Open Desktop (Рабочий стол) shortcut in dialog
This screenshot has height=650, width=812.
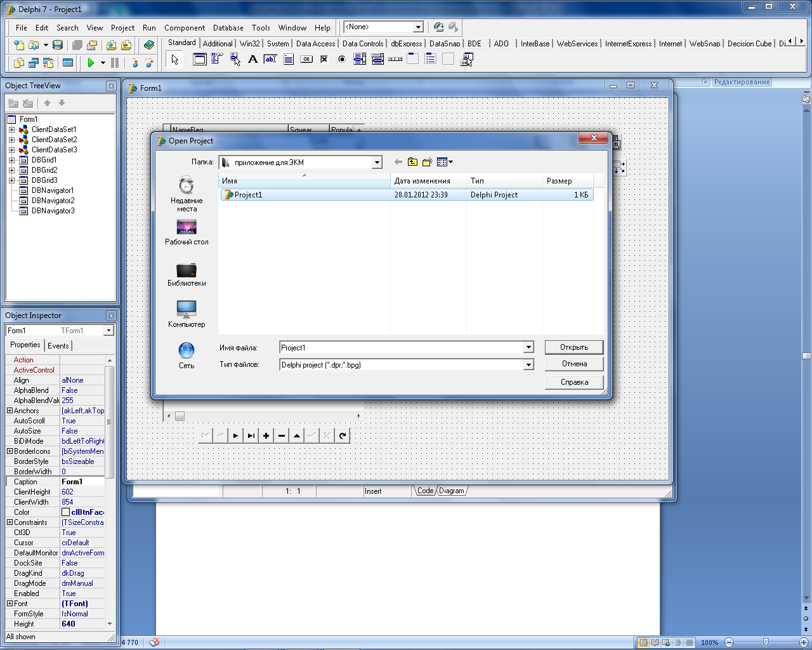pos(187,232)
